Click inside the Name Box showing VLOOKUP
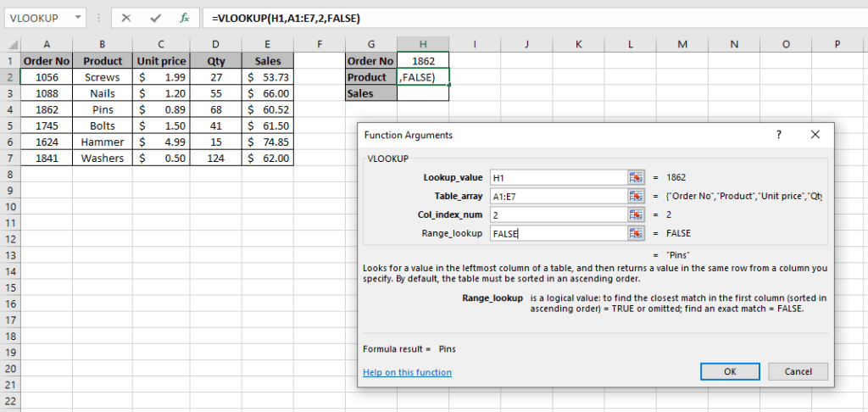Screen dimensions: 868x412 point(37,18)
